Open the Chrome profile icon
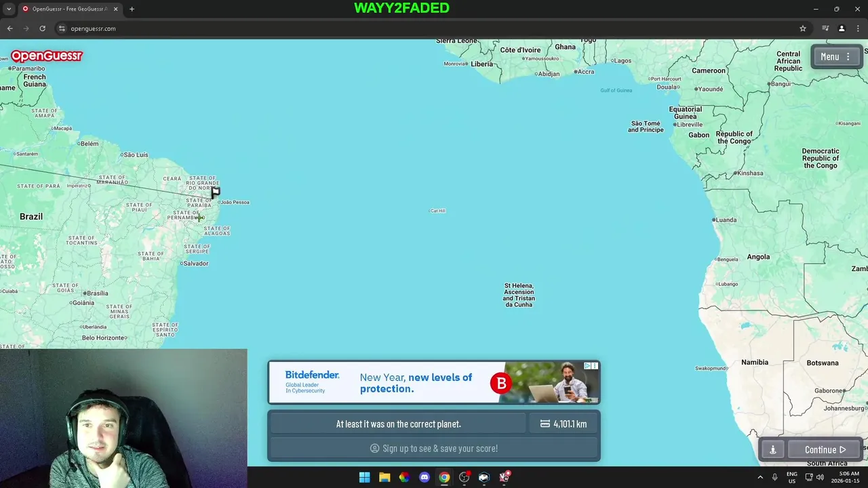868x488 pixels. click(x=842, y=28)
